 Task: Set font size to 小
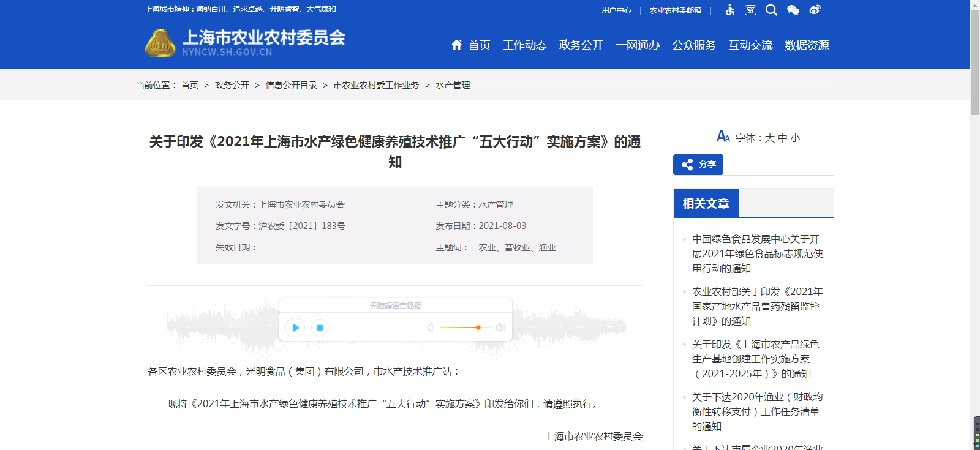[795, 138]
